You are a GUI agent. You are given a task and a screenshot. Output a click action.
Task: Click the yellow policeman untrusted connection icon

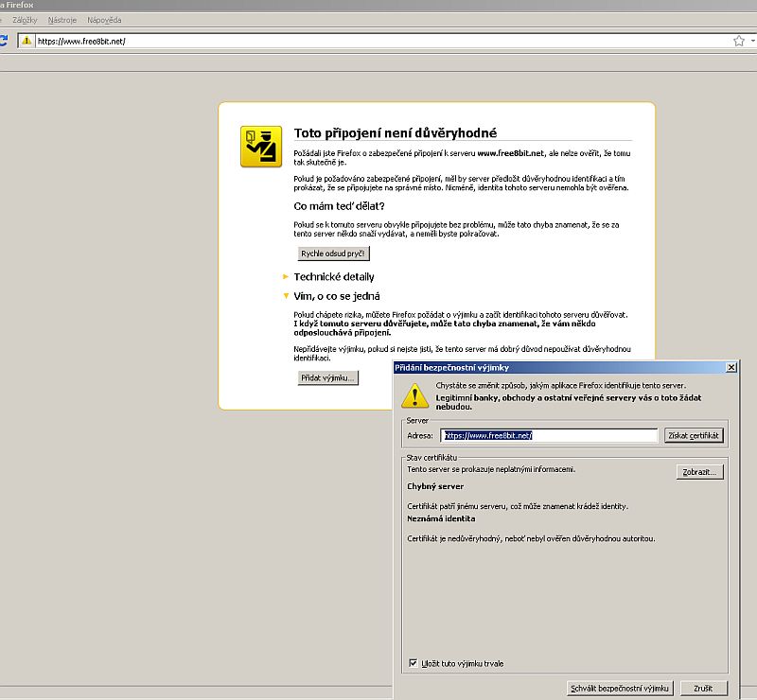261,147
